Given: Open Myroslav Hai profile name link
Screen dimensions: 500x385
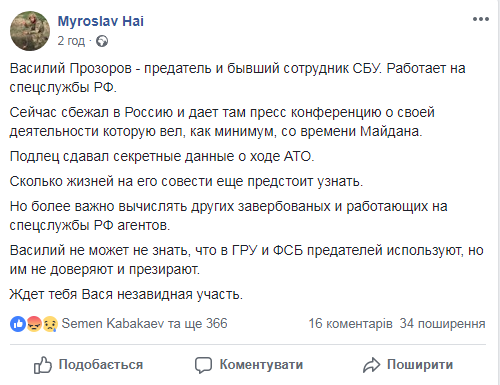Looking at the screenshot, I should click(101, 21).
